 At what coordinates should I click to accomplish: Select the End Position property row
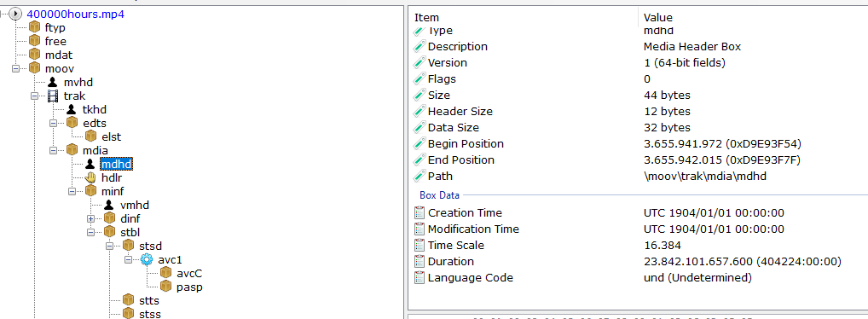pos(639,159)
